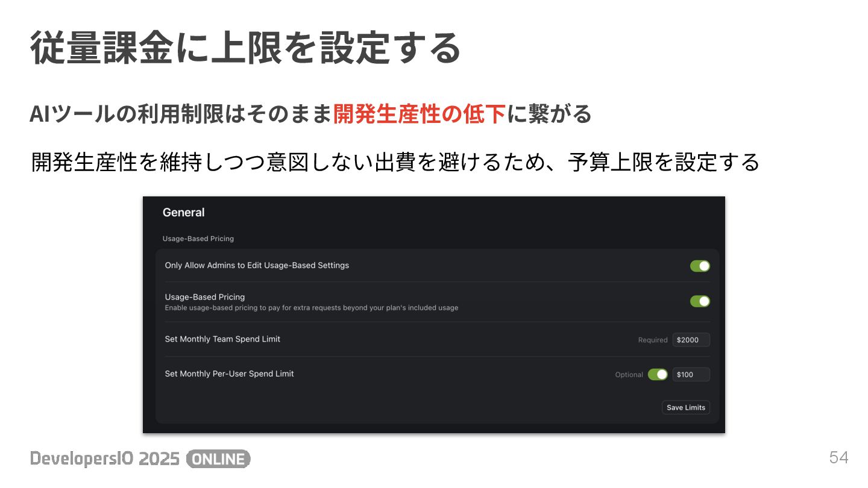The height and width of the screenshot is (488, 868).
Task: Click the usage-based pricing description text
Action: point(312,308)
